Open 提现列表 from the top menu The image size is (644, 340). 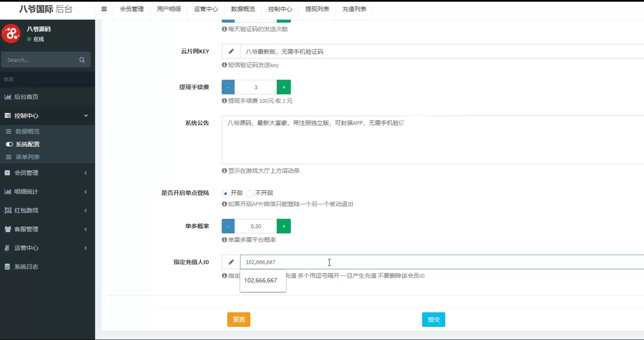tap(317, 8)
